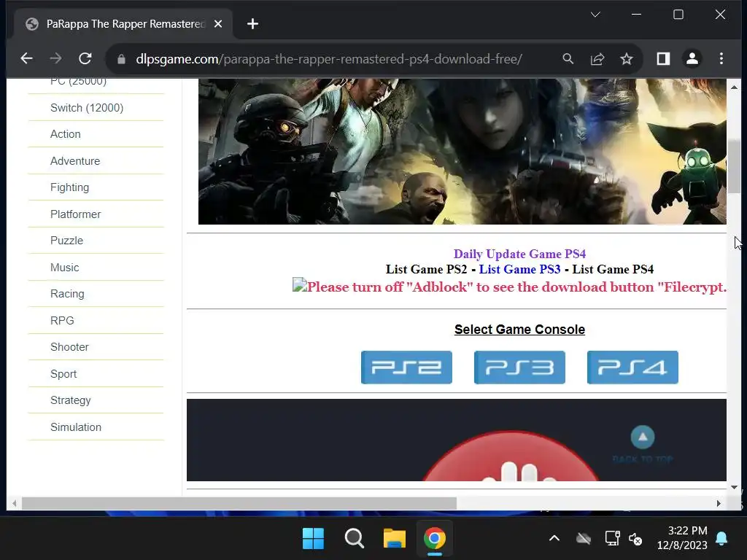Screen dimensions: 747x560
Task: Click the vertical scrollbar thumb
Action: (734, 167)
